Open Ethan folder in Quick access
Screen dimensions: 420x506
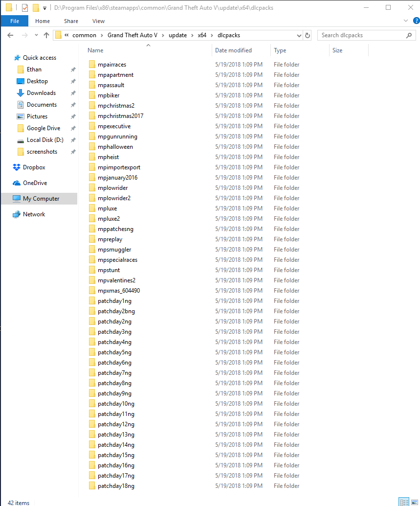[x=34, y=69]
